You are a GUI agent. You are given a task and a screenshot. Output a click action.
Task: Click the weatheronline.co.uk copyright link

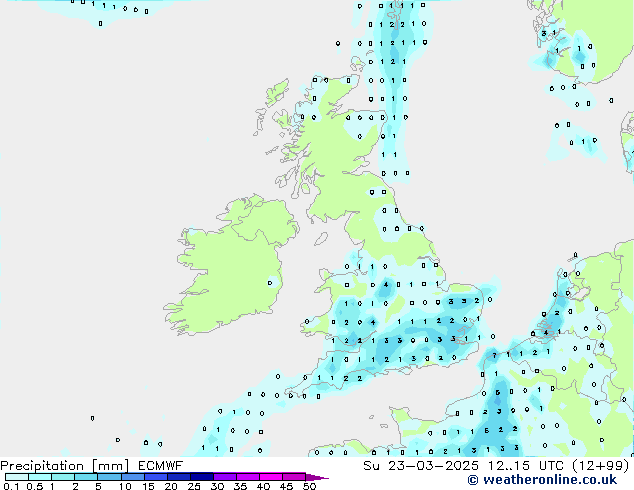click(x=542, y=480)
